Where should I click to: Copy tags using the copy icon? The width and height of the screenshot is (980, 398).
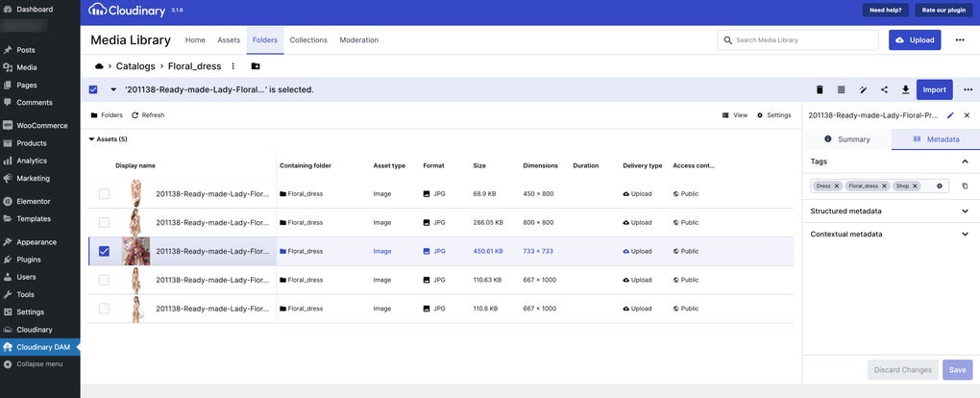[x=965, y=186]
